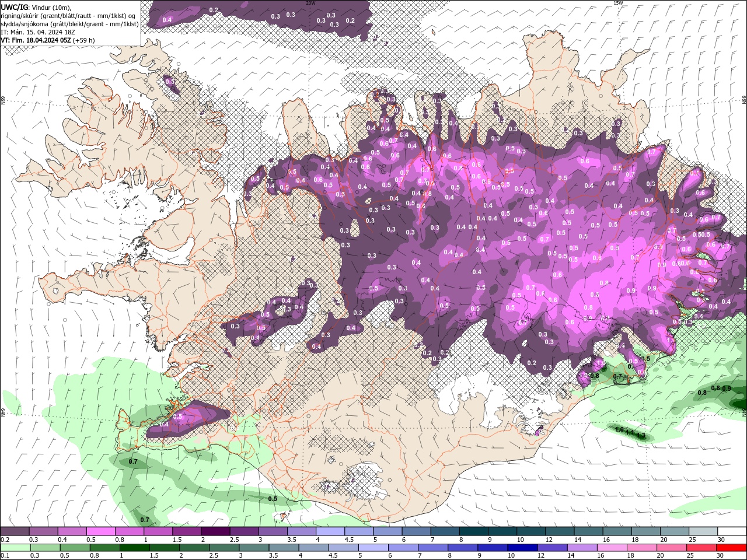Pick lower scale swatch between 10 and 12
The height and width of the screenshot is (560, 747).
523,548
